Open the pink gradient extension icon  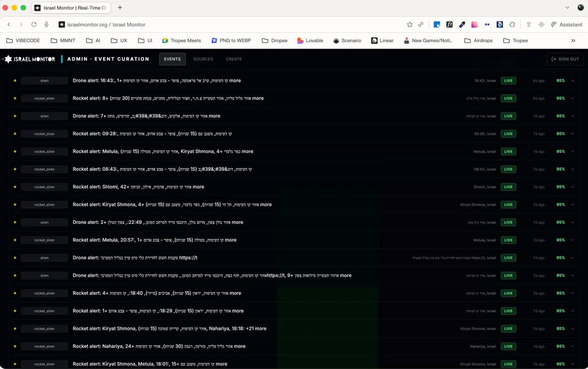(x=475, y=24)
